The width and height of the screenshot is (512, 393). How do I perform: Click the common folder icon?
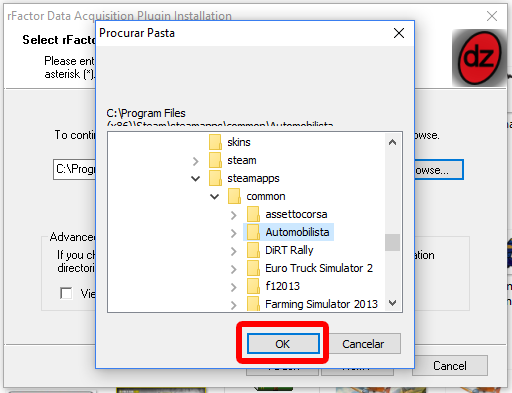tap(234, 196)
